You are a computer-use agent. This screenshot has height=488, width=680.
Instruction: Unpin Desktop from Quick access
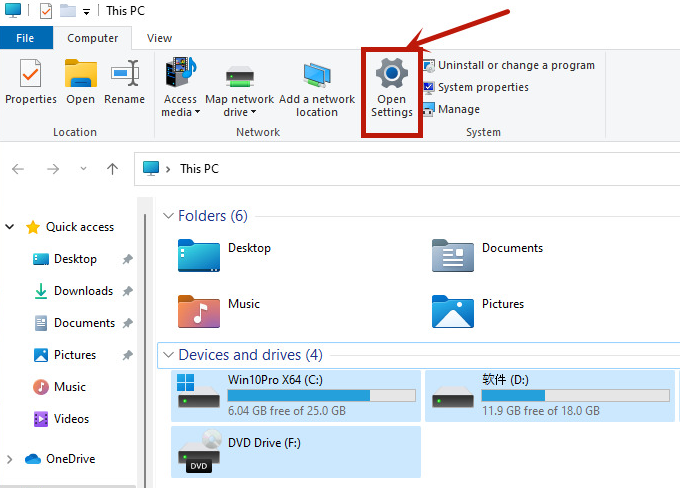point(127,259)
